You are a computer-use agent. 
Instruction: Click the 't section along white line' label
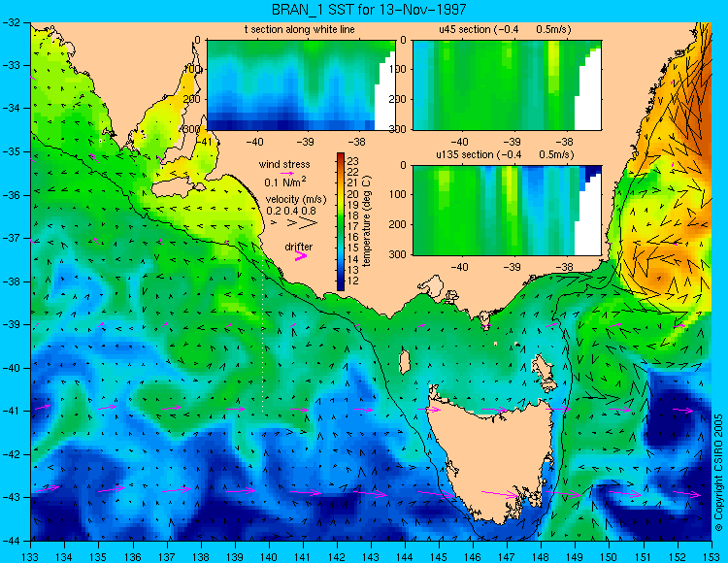[x=300, y=29]
